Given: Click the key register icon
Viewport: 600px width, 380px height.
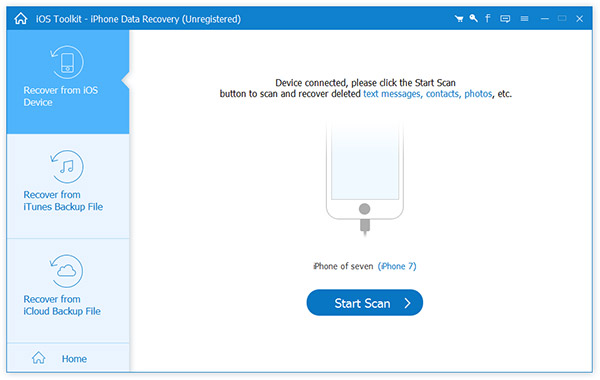Looking at the screenshot, I should [x=473, y=18].
